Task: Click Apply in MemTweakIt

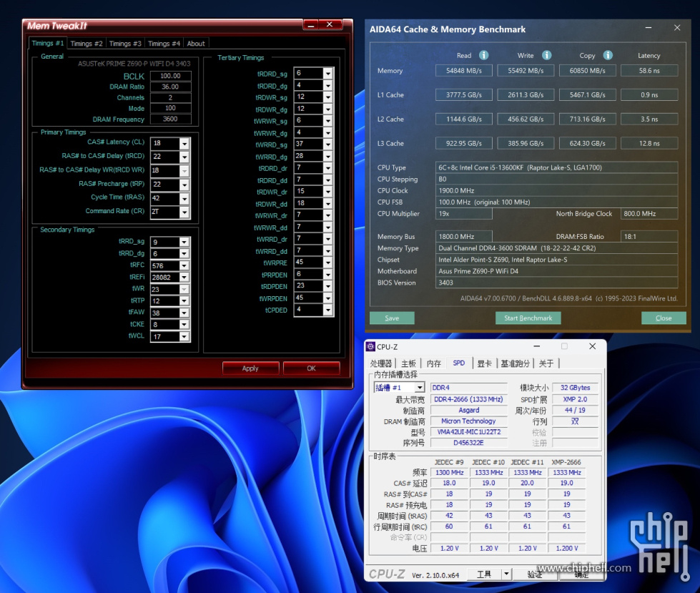Action: click(x=250, y=368)
